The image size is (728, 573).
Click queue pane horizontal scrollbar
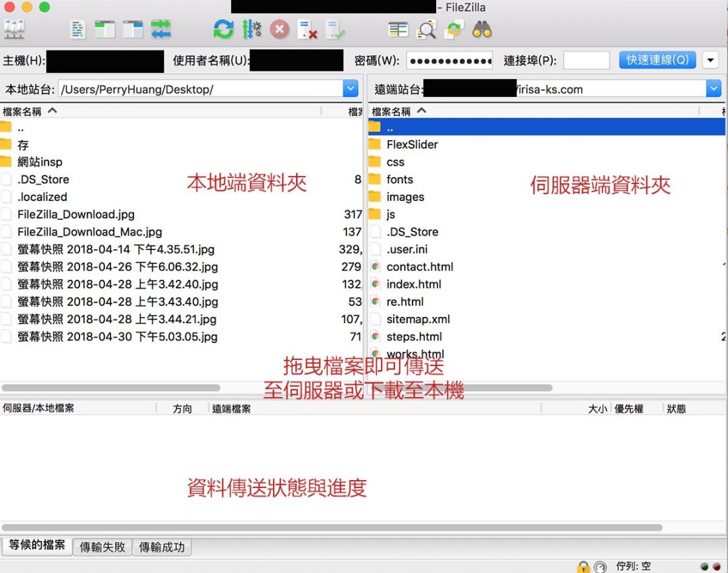click(x=332, y=527)
